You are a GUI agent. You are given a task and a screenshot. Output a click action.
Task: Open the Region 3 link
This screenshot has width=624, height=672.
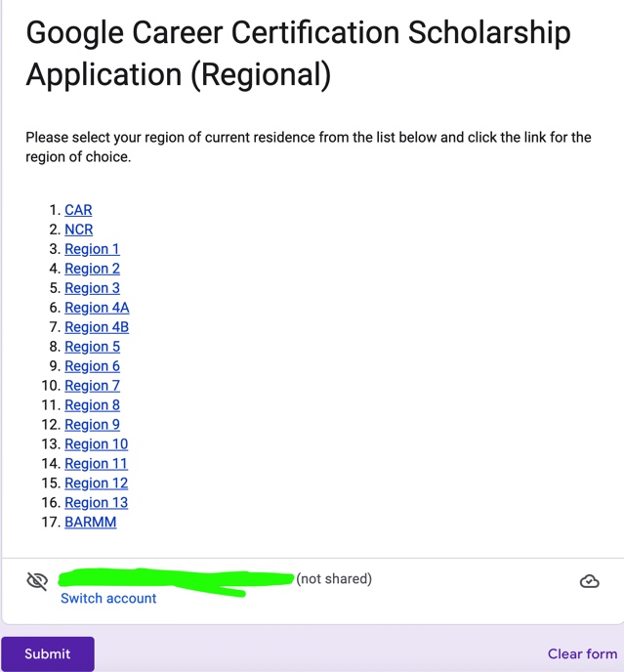coord(92,288)
